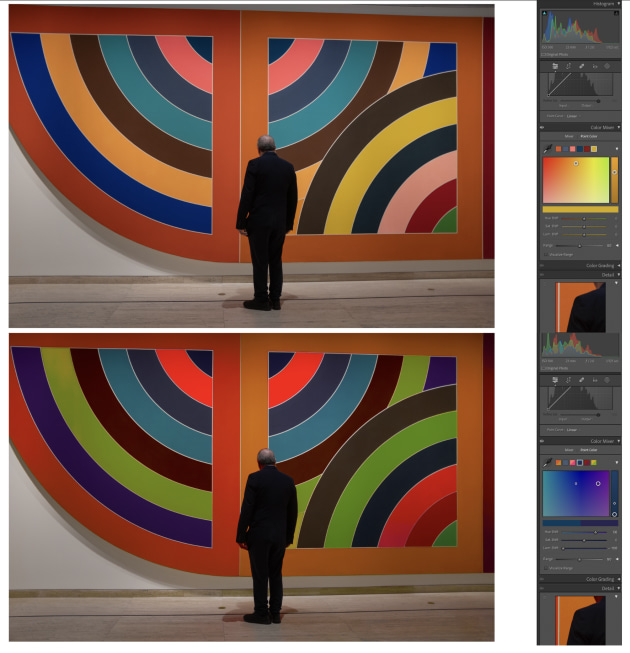Collapse the lower Detail panel

coord(618,588)
